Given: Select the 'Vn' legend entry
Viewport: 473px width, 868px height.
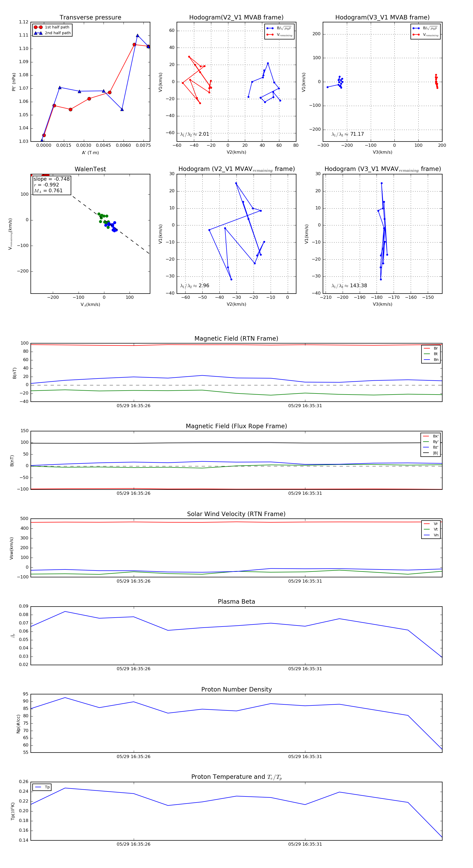Looking at the screenshot, I should pos(431,535).
